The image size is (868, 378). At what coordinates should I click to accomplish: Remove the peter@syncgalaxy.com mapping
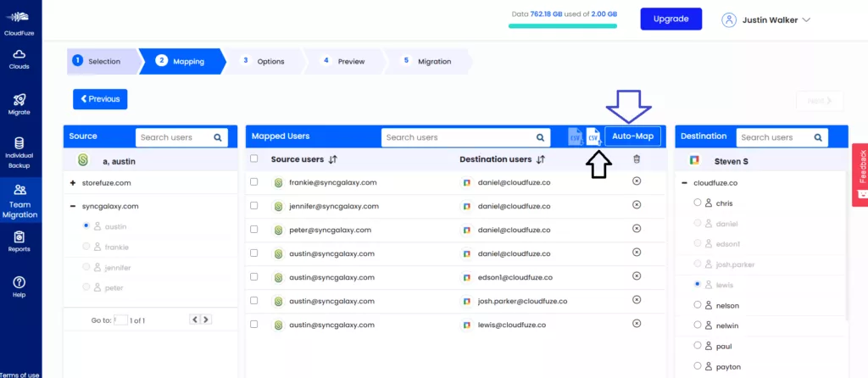pyautogui.click(x=637, y=229)
